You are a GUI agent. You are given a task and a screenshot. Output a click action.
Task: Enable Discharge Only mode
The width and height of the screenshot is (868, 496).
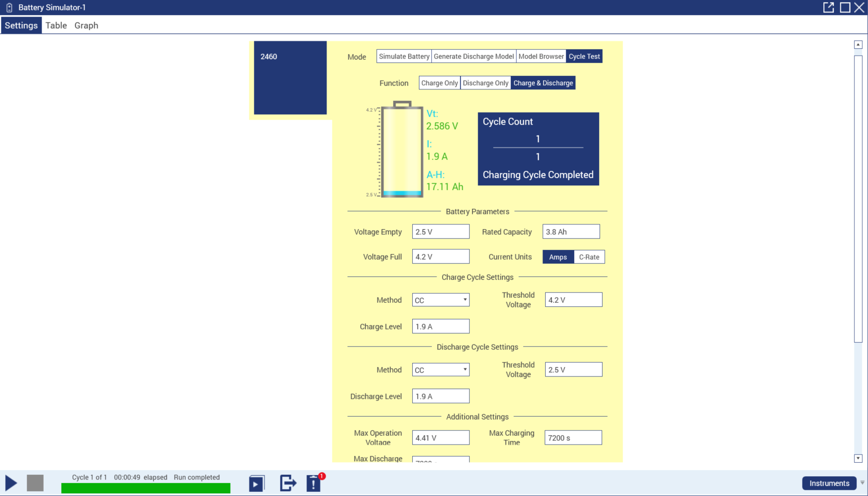(485, 83)
